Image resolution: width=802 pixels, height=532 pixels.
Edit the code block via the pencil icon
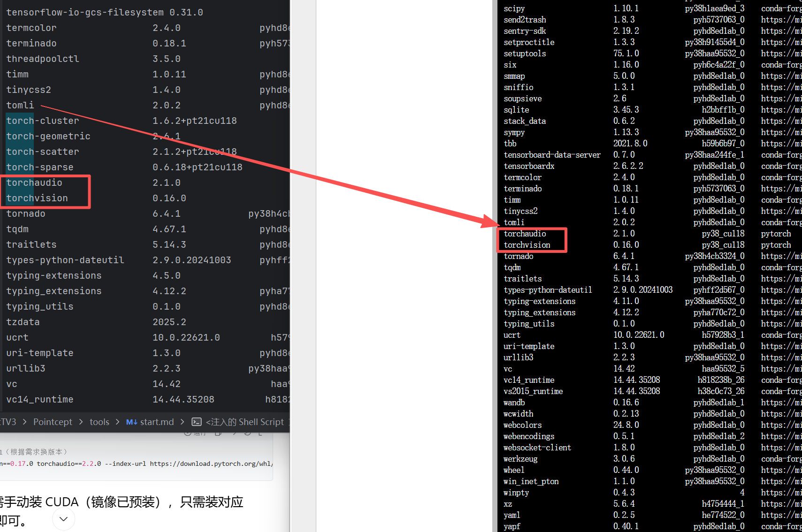click(x=234, y=433)
